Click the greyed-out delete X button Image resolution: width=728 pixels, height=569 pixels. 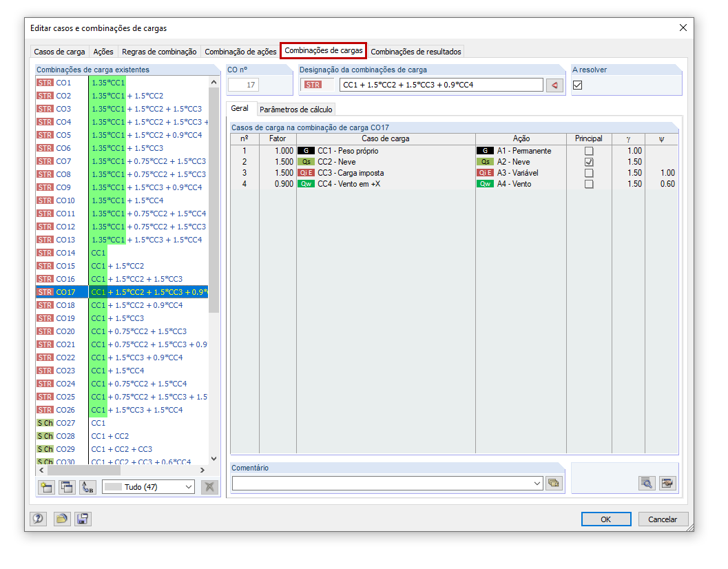[210, 487]
